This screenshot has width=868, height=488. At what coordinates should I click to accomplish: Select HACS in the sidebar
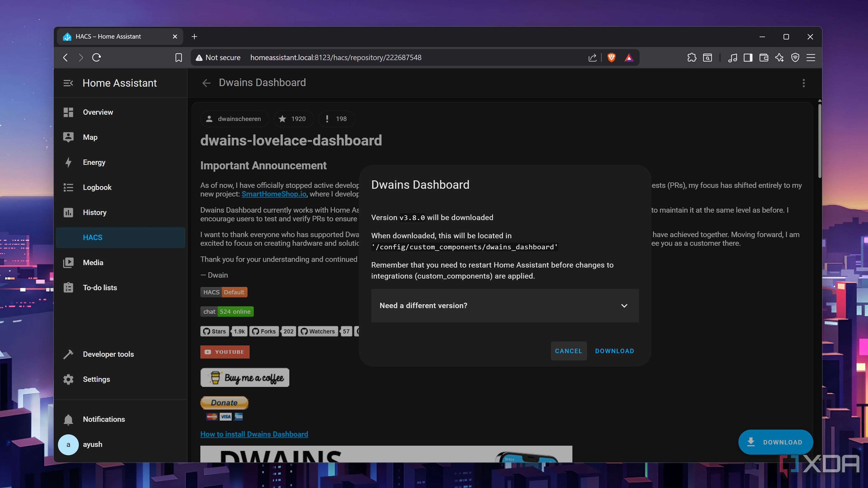pyautogui.click(x=121, y=237)
